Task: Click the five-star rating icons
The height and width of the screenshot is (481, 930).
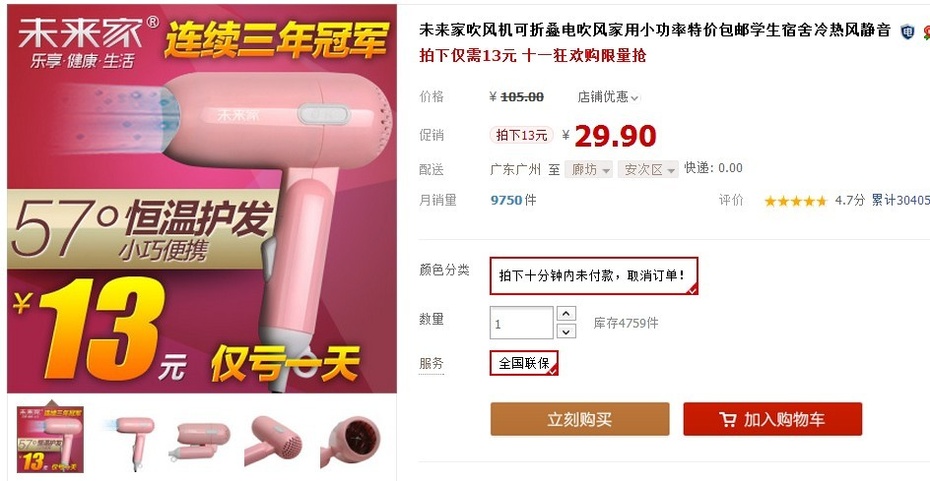Action: [x=795, y=201]
